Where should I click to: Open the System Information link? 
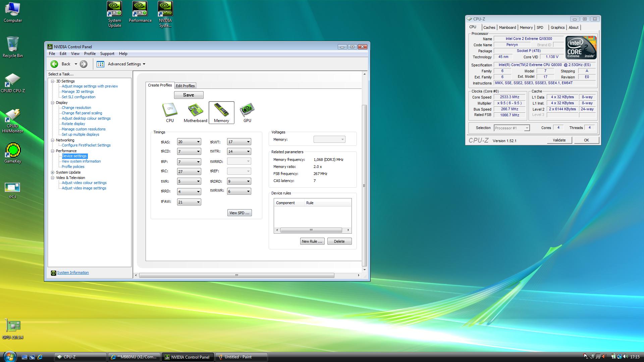pos(73,273)
